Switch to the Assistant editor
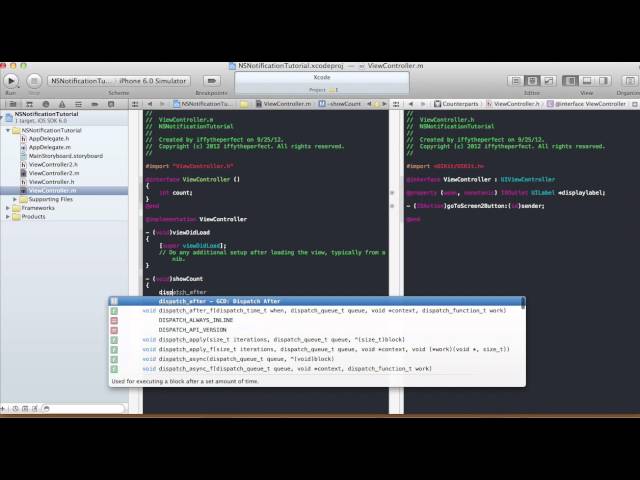This screenshot has height=480, width=640. (532, 81)
